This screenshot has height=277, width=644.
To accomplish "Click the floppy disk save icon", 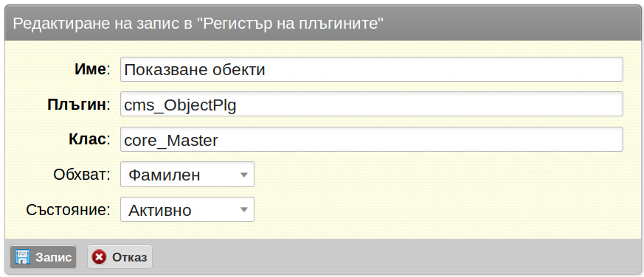I will [22, 257].
